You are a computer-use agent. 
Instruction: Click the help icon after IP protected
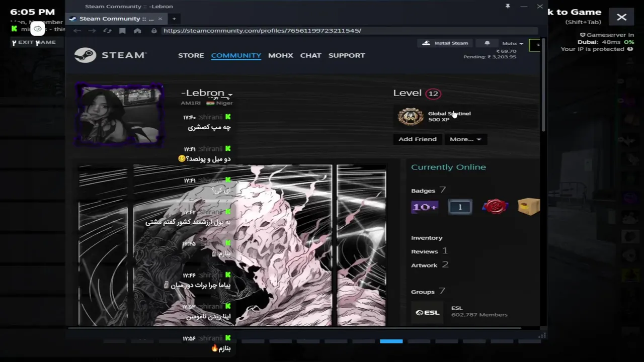point(630,49)
